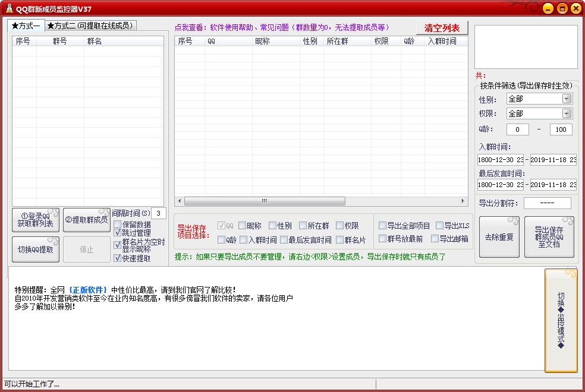This screenshot has width=585, height=392.
Task: Click the 最后发言时间 start date field
Action: coord(501,185)
